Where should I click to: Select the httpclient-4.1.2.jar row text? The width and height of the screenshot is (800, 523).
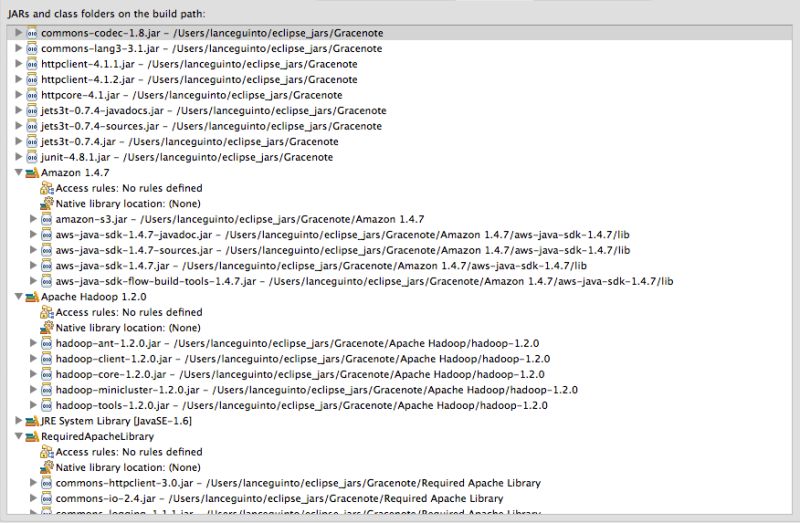tap(199, 80)
